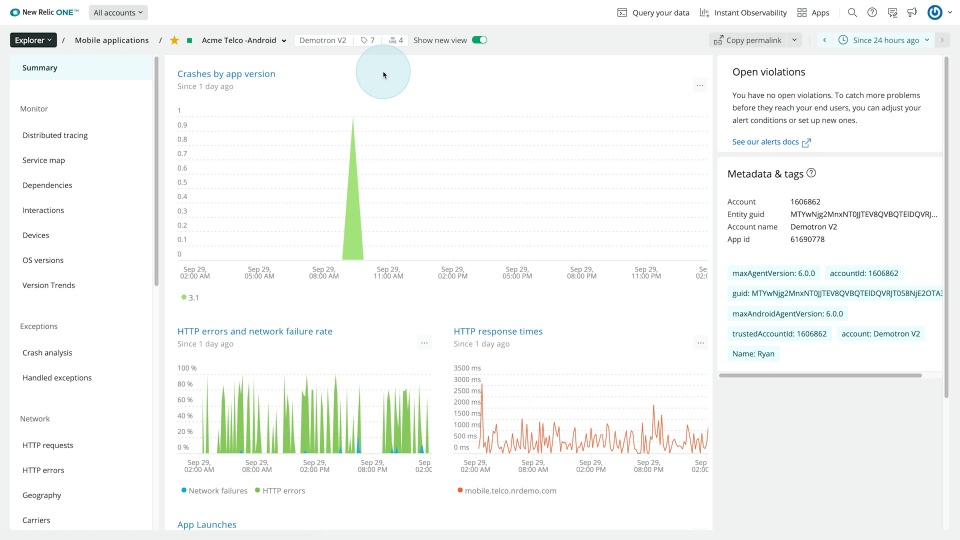
Task: Open the global search magnifier icon
Action: tap(852, 12)
